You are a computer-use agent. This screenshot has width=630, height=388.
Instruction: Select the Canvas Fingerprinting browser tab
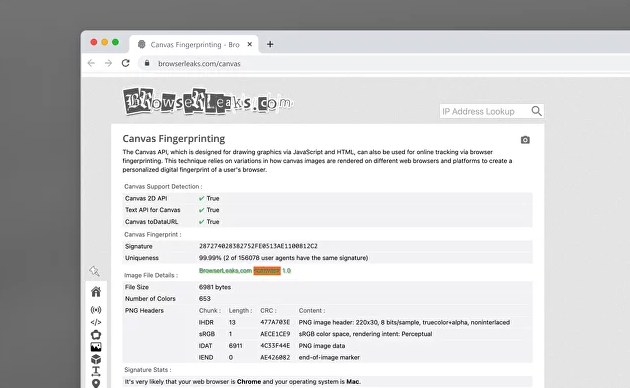(194, 44)
